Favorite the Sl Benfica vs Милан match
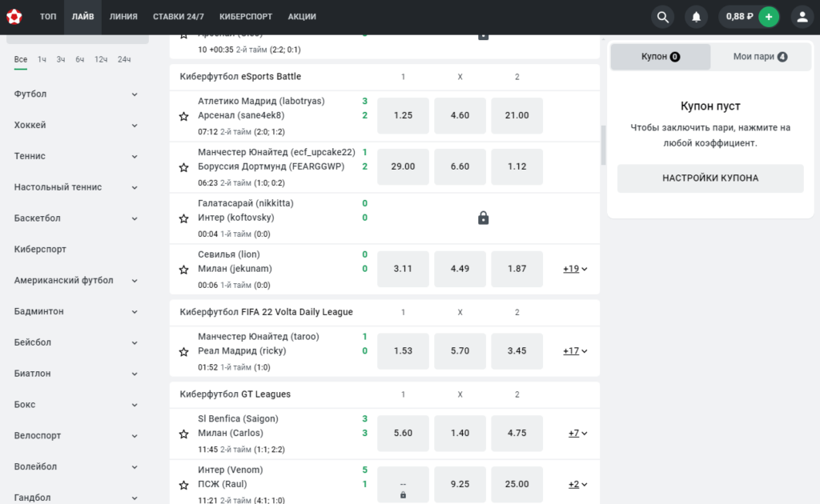This screenshot has width=820, height=504. click(x=183, y=434)
